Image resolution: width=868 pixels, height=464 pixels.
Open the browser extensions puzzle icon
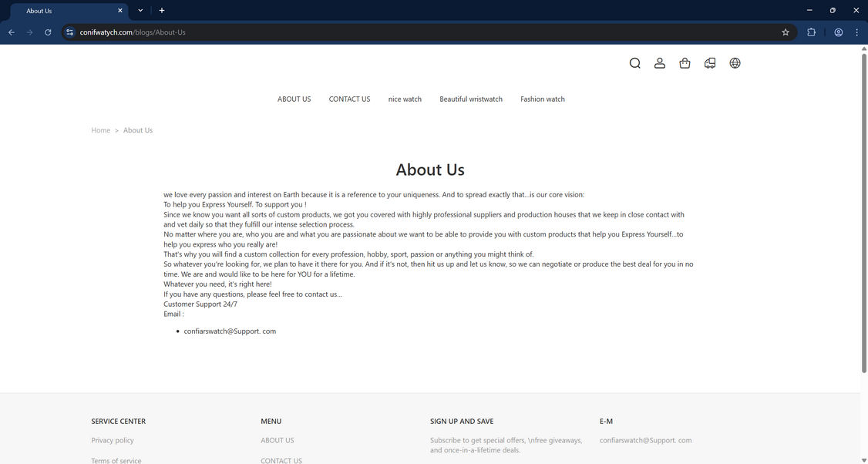[812, 32]
